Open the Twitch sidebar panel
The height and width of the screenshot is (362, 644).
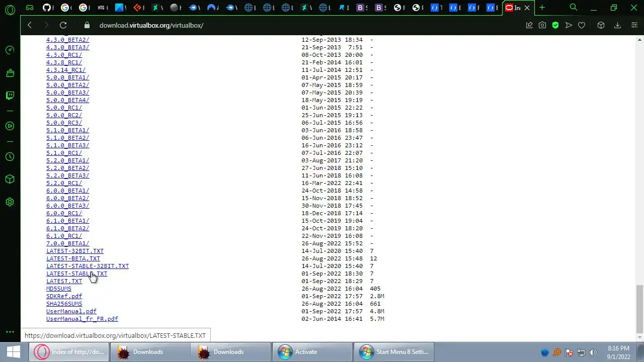click(x=10, y=96)
